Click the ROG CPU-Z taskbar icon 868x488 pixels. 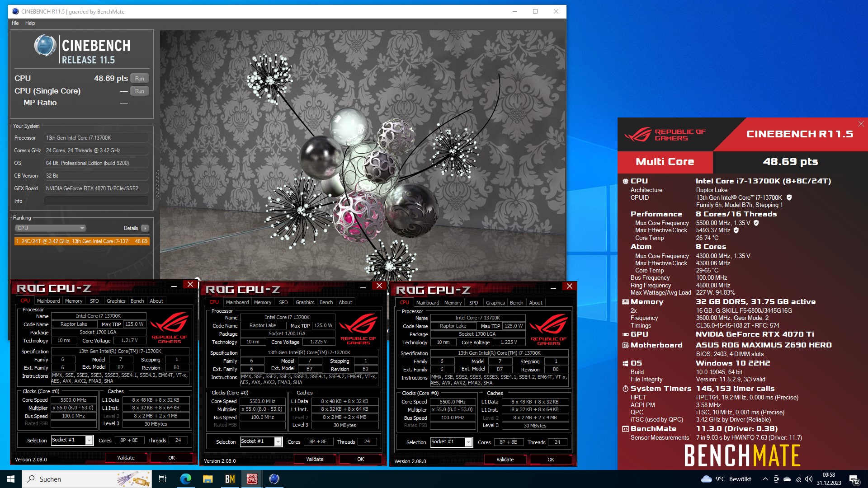(252, 479)
